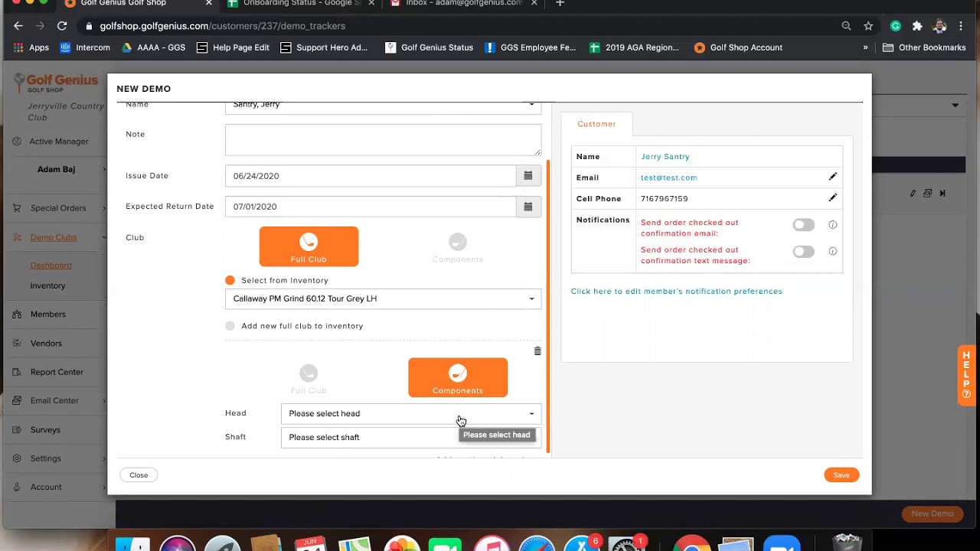Open the Intercom bookmark
Image resolution: width=980 pixels, height=551 pixels.
(85, 47)
